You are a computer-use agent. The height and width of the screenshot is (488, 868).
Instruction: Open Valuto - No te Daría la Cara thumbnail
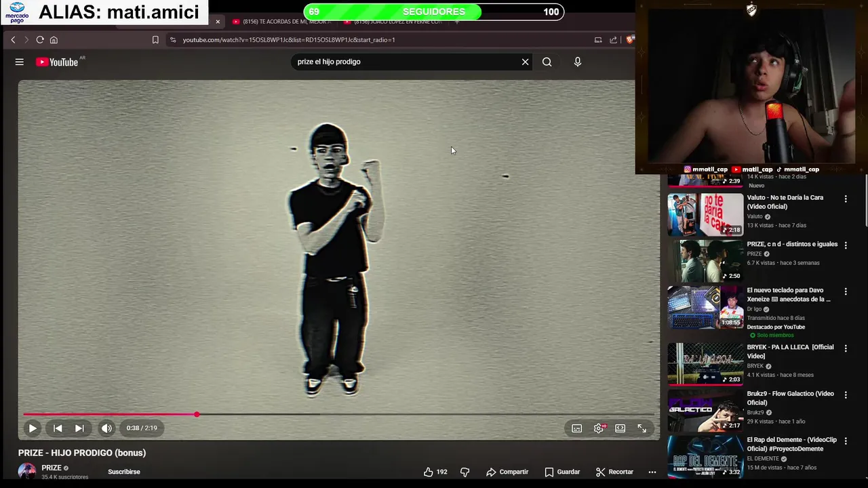point(705,215)
